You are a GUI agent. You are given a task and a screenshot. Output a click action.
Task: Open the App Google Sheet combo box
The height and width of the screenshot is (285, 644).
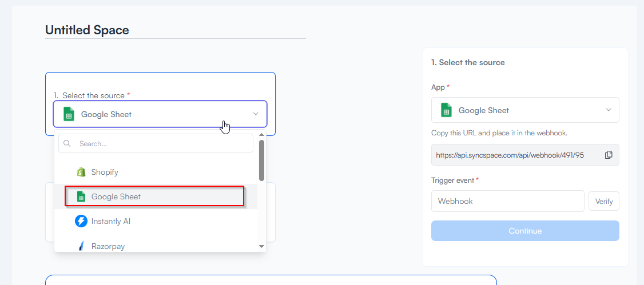point(525,110)
